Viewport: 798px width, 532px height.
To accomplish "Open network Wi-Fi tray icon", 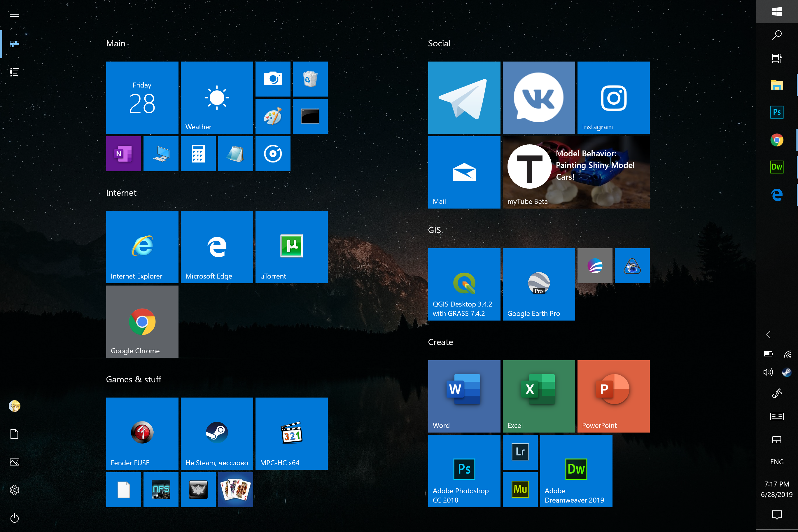I will click(x=787, y=354).
